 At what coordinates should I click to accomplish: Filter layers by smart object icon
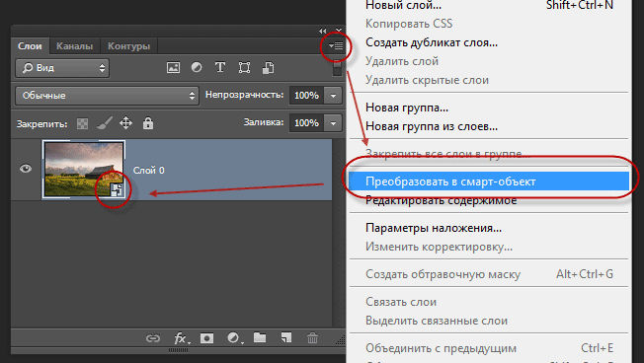pyautogui.click(x=269, y=68)
